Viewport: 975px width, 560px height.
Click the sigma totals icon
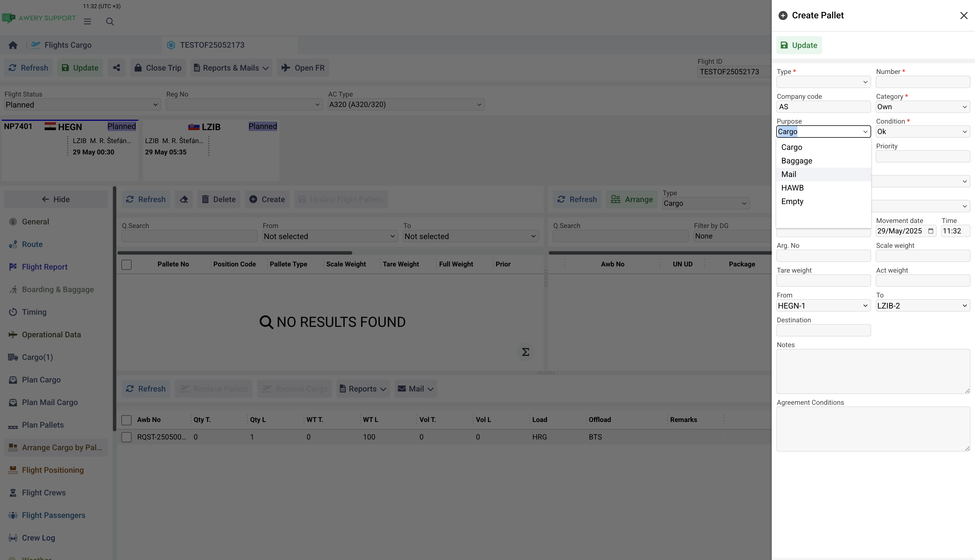(x=525, y=352)
